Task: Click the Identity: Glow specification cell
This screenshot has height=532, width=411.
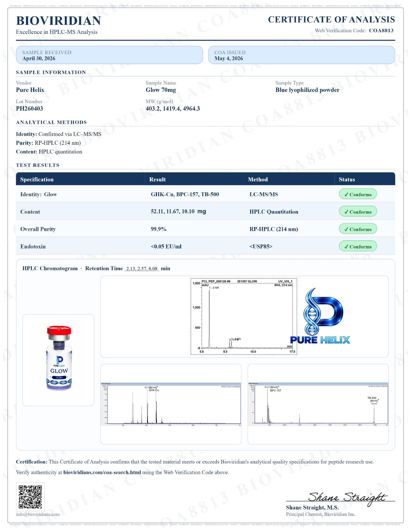Action: [38, 194]
